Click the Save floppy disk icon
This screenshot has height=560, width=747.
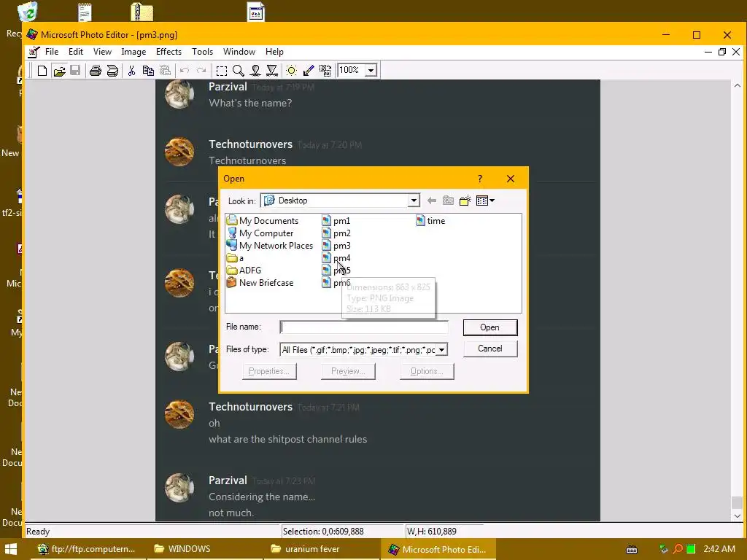click(x=75, y=71)
